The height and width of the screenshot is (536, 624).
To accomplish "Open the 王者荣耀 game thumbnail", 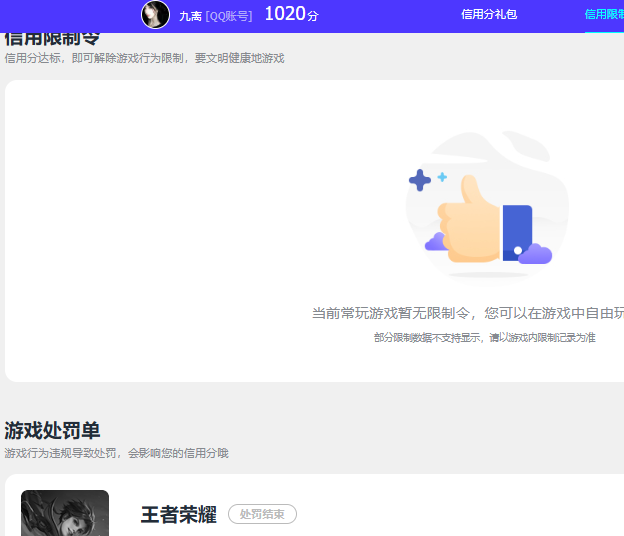I will point(65,513).
